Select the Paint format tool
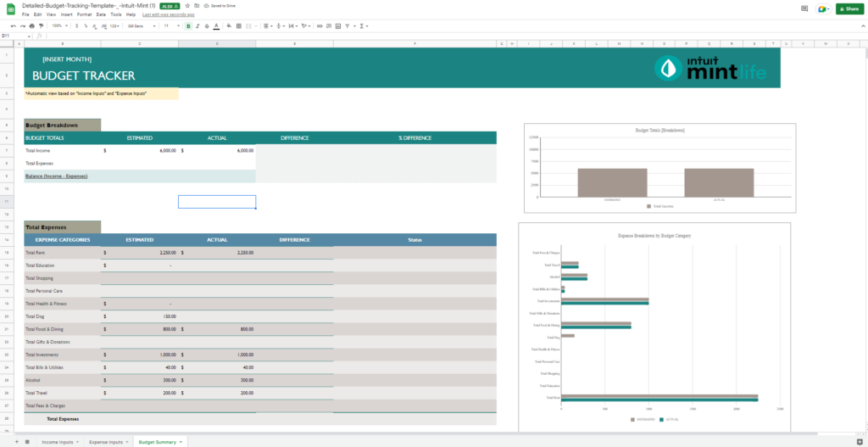The height and width of the screenshot is (447, 868). click(x=41, y=26)
